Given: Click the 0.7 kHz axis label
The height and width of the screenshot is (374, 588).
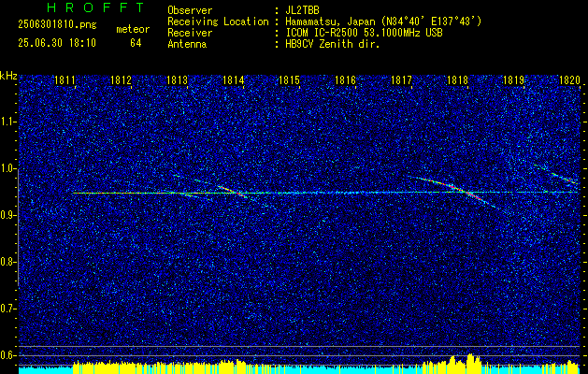Looking at the screenshot, I should pyautogui.click(x=8, y=309).
